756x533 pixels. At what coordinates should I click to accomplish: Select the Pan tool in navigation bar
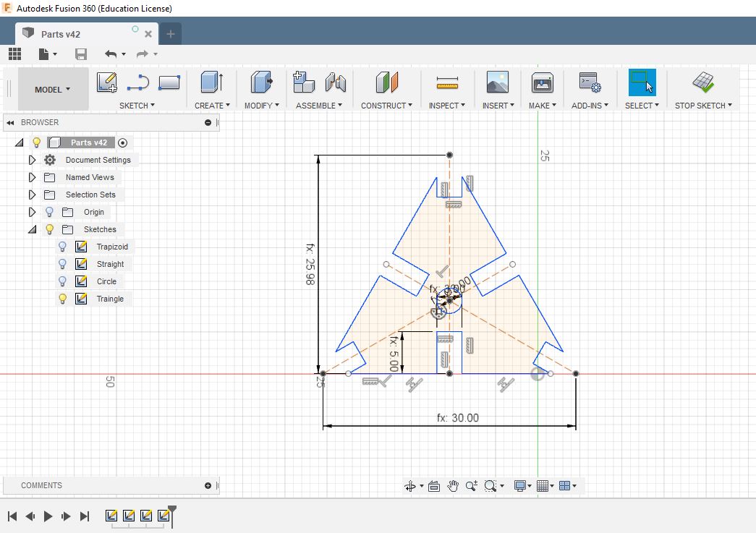(453, 486)
